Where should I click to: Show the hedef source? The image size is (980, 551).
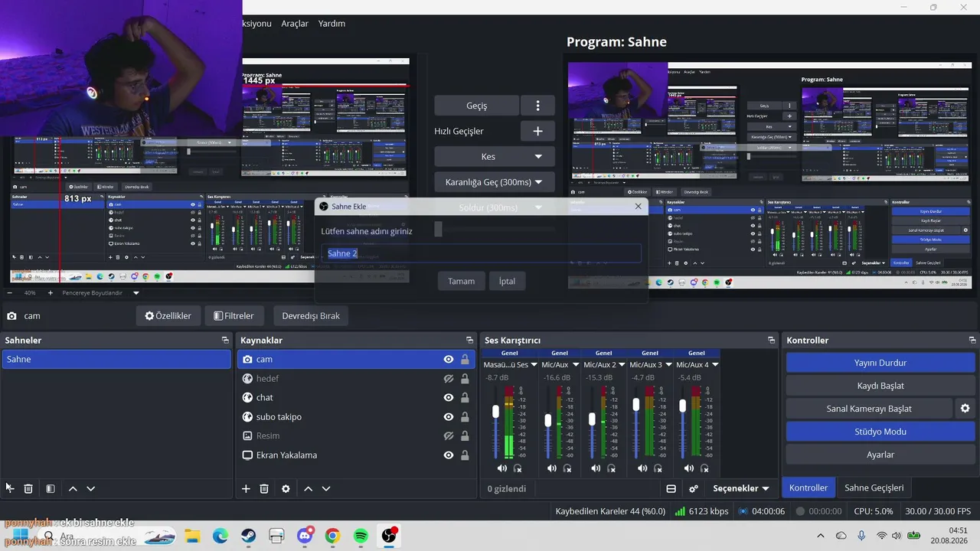(x=449, y=379)
